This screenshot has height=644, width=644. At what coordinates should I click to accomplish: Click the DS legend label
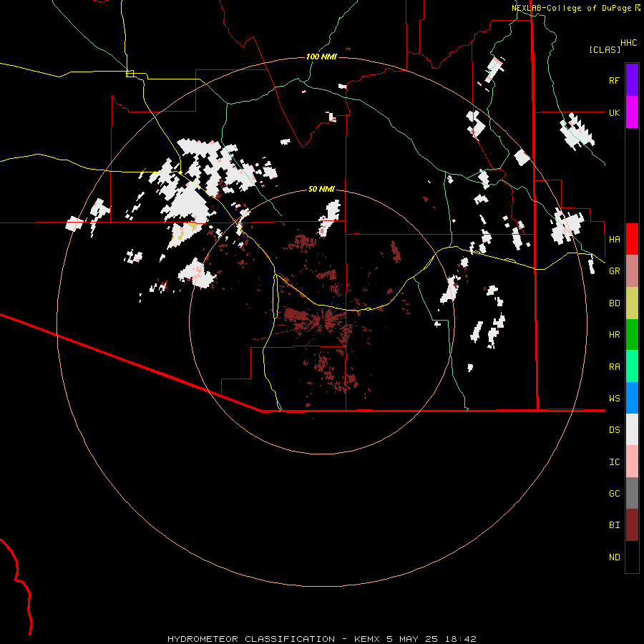click(x=615, y=430)
